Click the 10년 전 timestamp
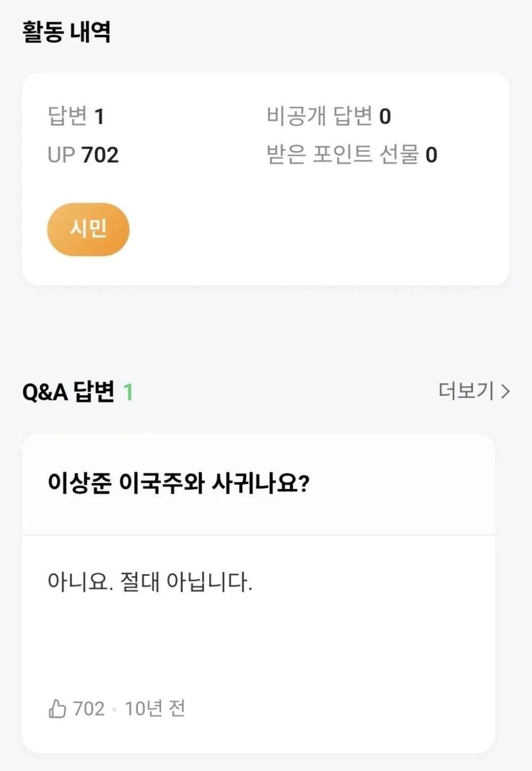The width and height of the screenshot is (532, 771). pos(155,709)
